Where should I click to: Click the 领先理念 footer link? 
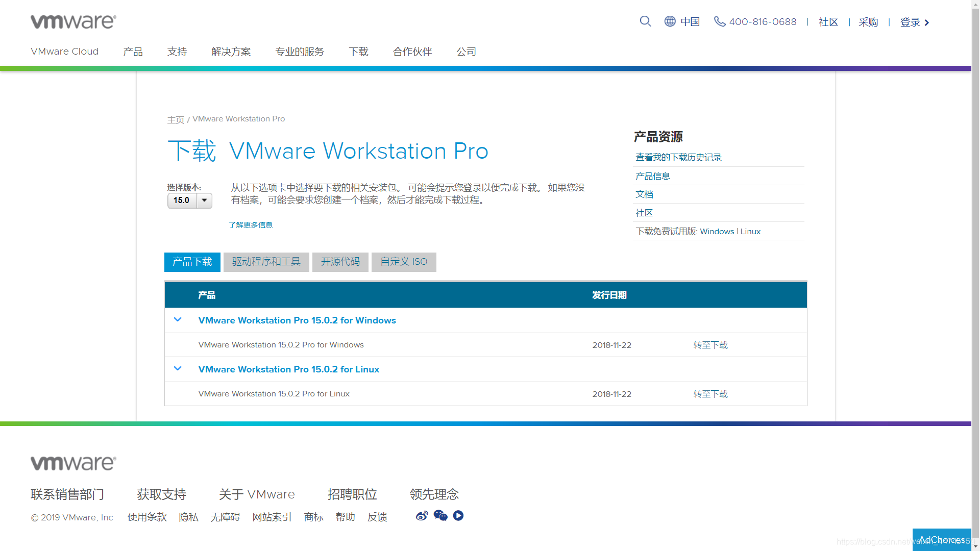(434, 494)
